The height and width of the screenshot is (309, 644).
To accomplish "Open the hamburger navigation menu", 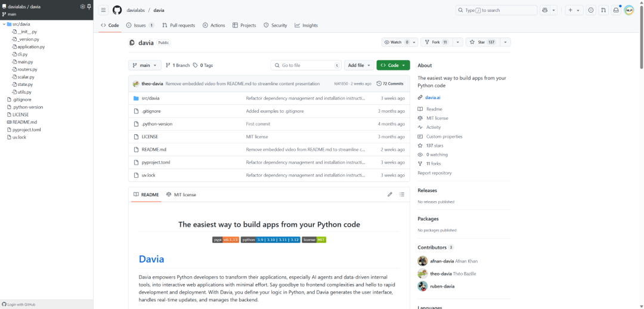I will (104, 10).
